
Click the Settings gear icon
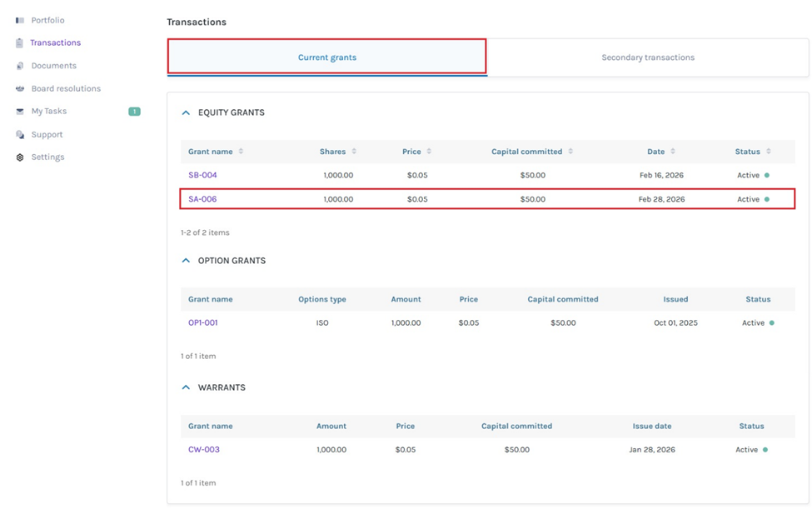(x=20, y=157)
